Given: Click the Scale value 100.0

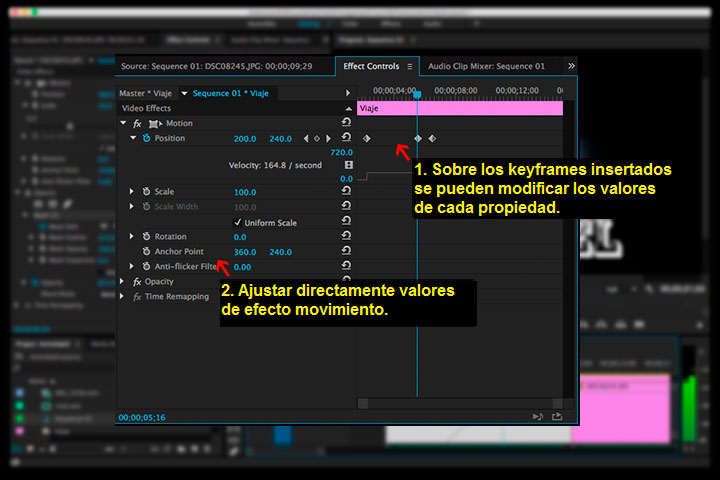Looking at the screenshot, I should coord(245,192).
